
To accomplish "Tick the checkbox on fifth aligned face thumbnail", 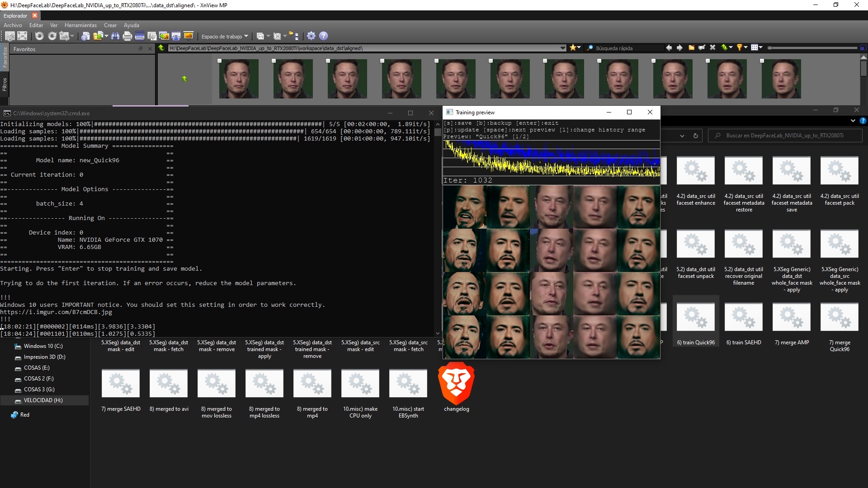I will 436,61.
